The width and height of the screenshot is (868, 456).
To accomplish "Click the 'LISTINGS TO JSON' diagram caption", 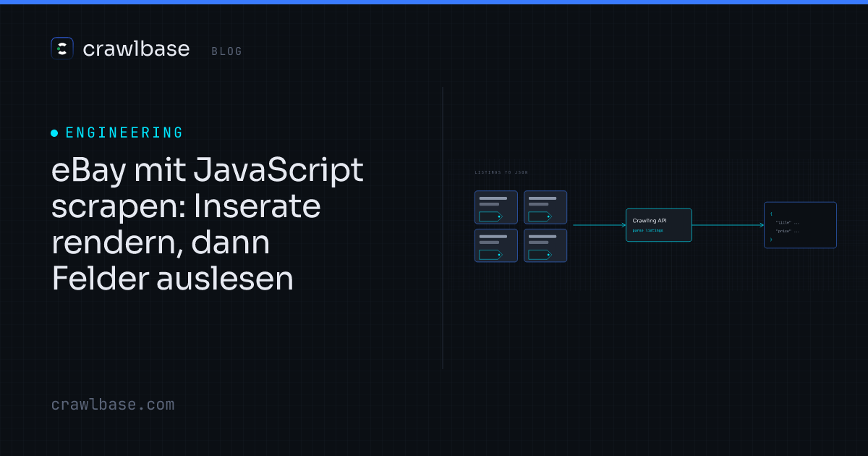I will tap(501, 172).
